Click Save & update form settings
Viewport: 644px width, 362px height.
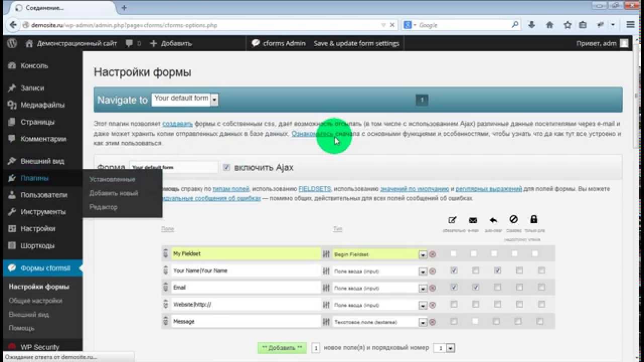pyautogui.click(x=356, y=43)
